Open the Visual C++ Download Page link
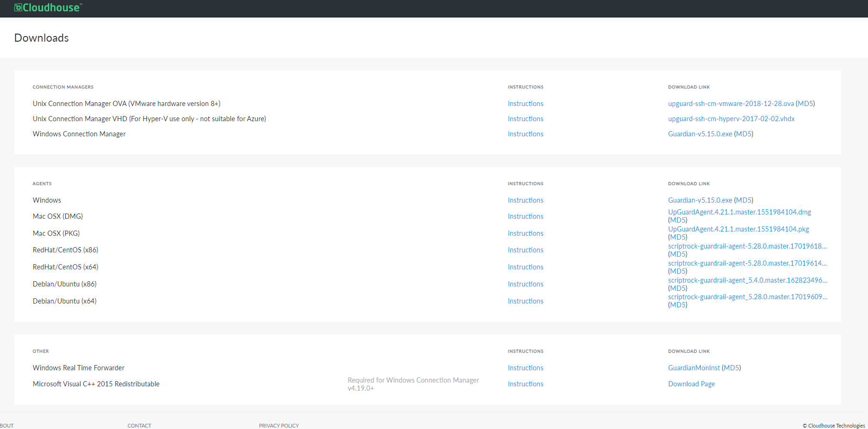Image resolution: width=868 pixels, height=429 pixels. (691, 384)
